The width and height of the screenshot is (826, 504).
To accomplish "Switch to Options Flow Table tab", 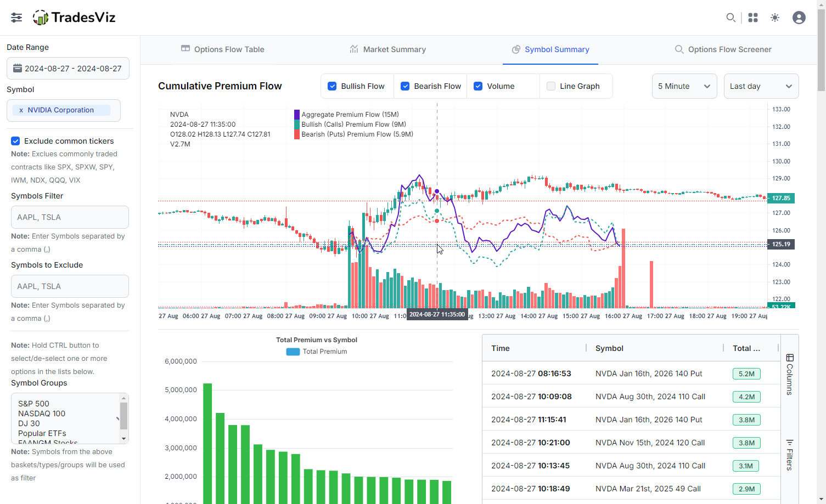I will click(x=222, y=49).
